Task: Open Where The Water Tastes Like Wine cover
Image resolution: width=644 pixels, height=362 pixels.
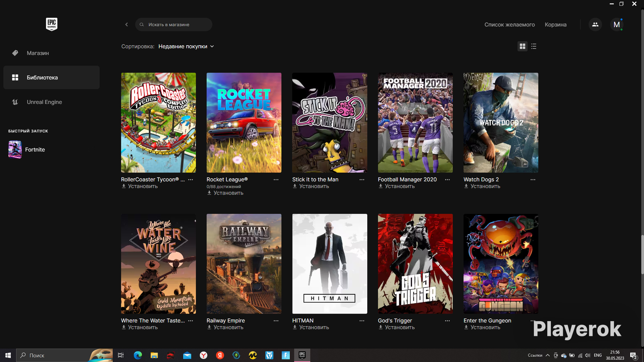Action: coord(158,264)
